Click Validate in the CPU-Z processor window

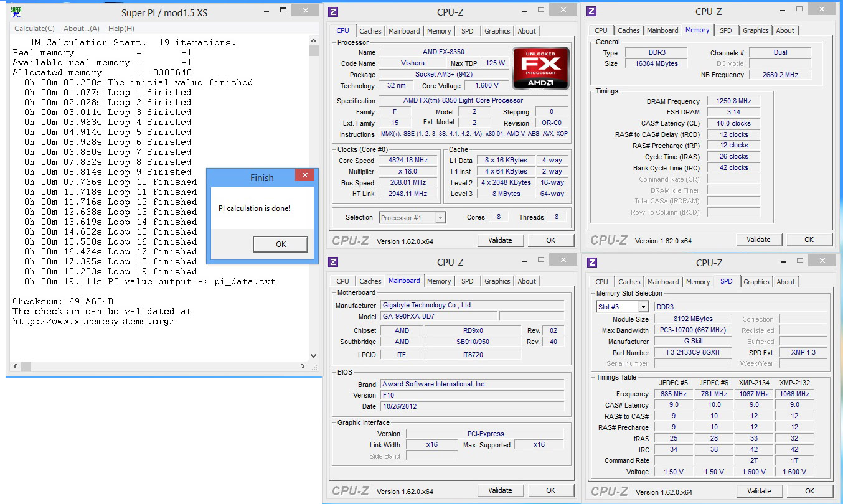(500, 240)
